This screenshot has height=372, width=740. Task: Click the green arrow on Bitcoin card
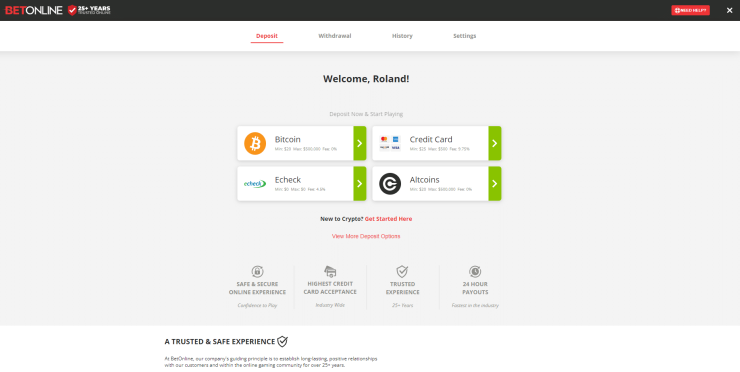(x=360, y=143)
